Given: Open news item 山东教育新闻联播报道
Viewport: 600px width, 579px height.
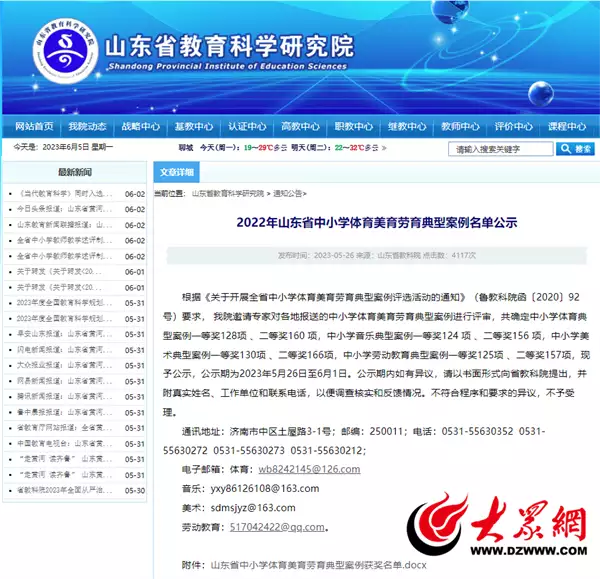Looking at the screenshot, I should [65, 225].
